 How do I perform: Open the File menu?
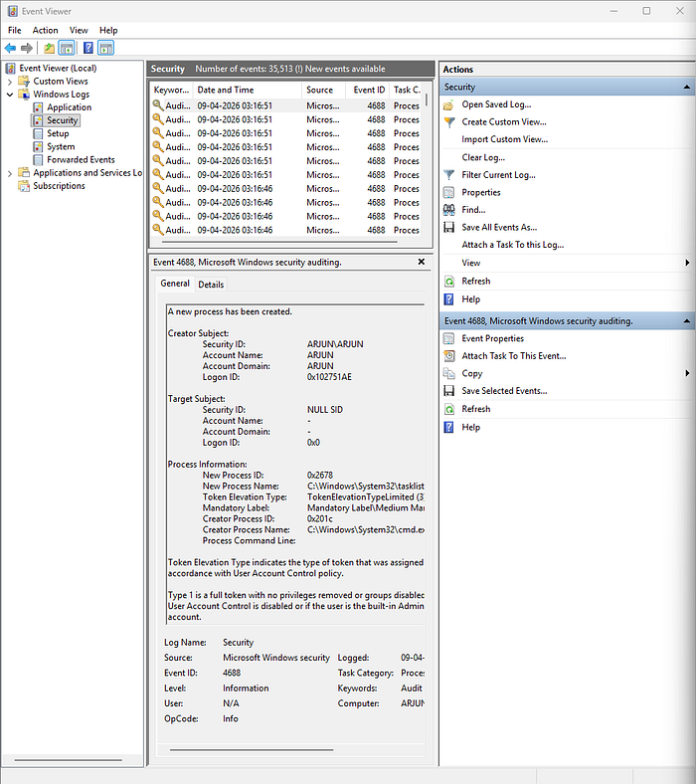(15, 30)
